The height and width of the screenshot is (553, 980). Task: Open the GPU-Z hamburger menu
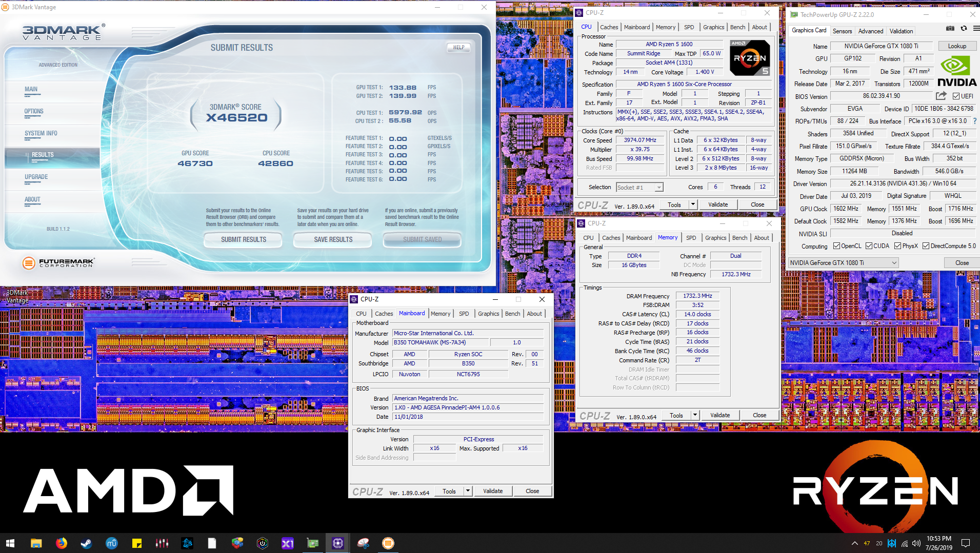pos(976,29)
